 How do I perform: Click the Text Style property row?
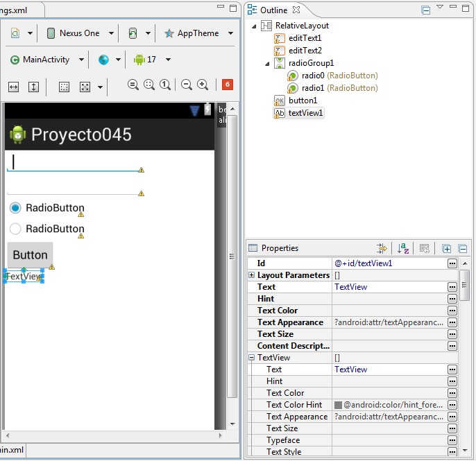[352, 452]
